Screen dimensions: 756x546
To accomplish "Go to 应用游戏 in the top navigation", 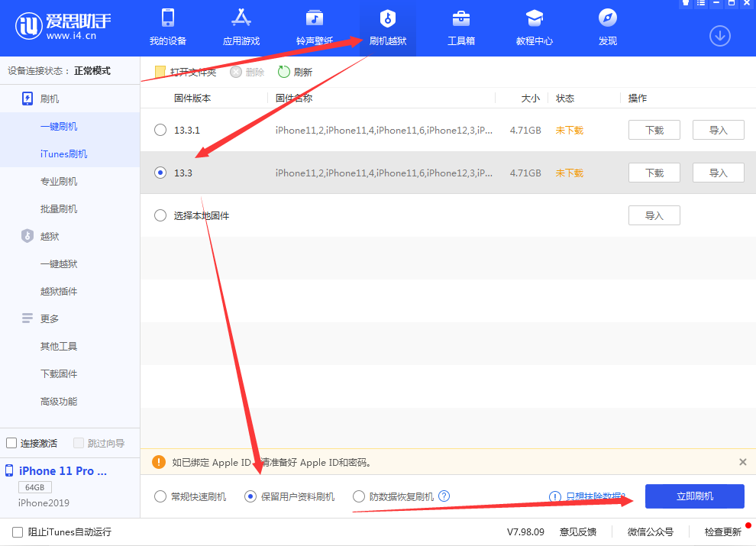I will coord(241,28).
